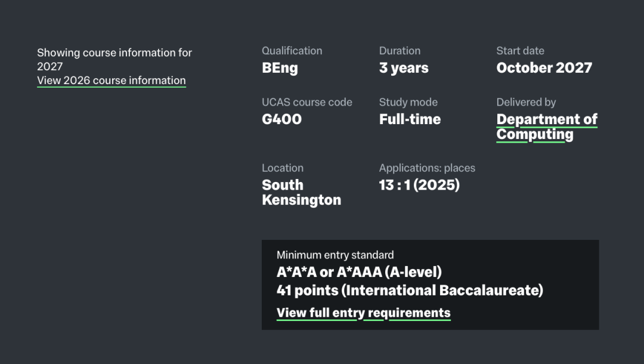Click the October 2027 start date
This screenshot has width=644, height=364.
pyautogui.click(x=544, y=68)
